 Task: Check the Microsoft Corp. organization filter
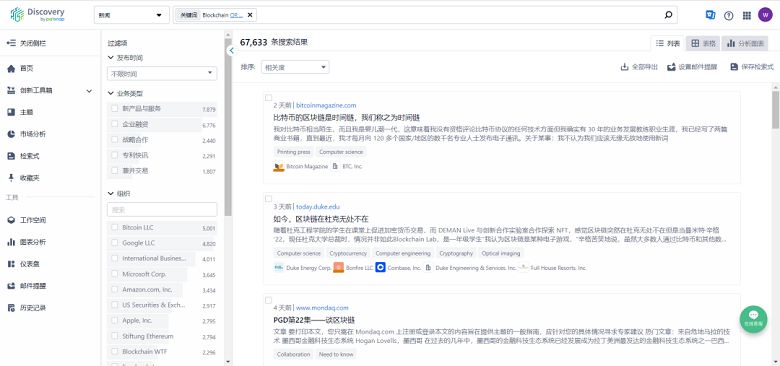[x=115, y=274]
